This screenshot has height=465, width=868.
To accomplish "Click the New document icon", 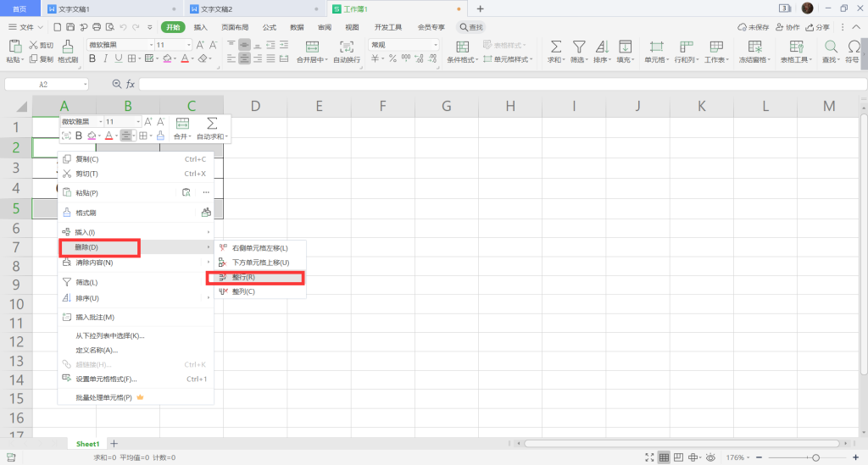I will click(57, 27).
